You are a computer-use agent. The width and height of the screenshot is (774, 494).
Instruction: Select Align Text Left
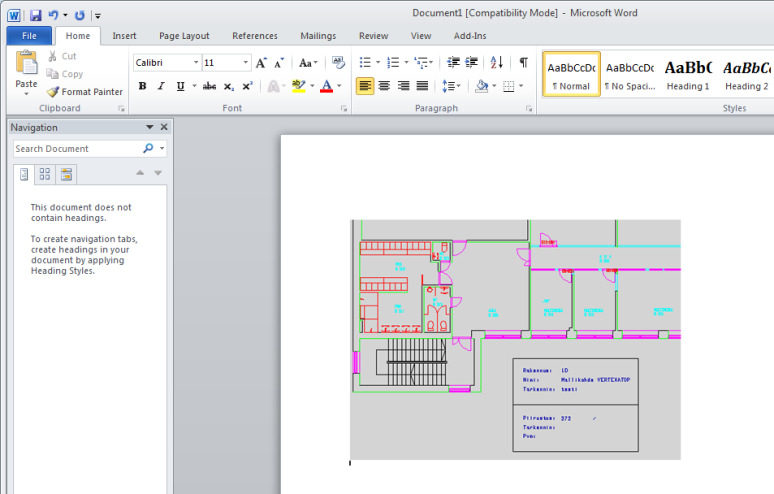point(365,86)
